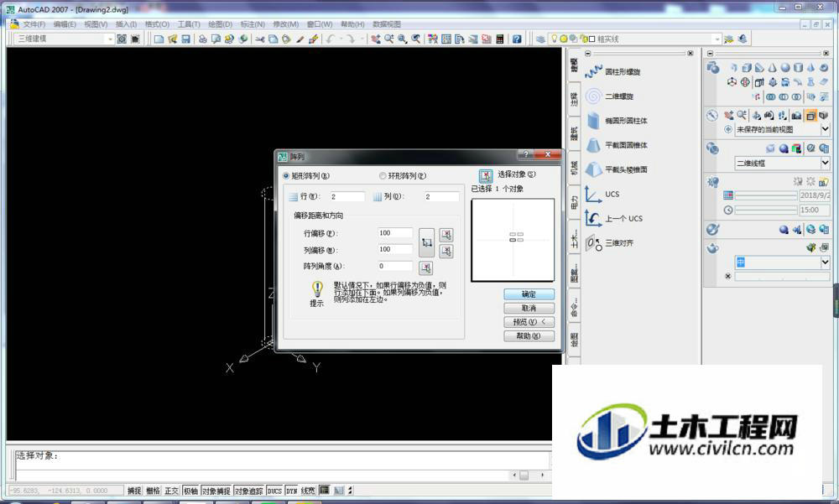
Task: Click the select objects icon in Array dialog
Action: (x=485, y=175)
